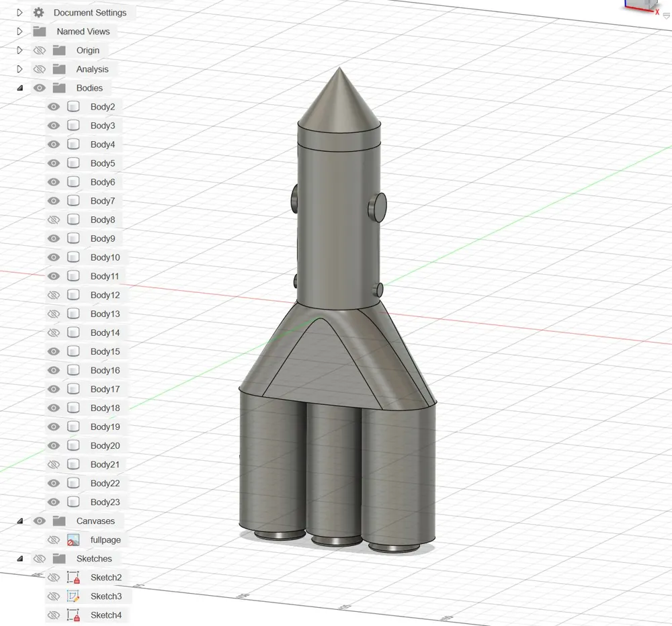Click the ViewCube in the corner
This screenshot has width=672, height=626.
click(x=643, y=7)
